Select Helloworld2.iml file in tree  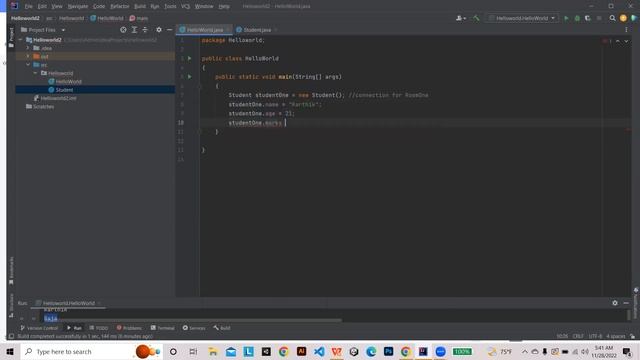[55, 98]
